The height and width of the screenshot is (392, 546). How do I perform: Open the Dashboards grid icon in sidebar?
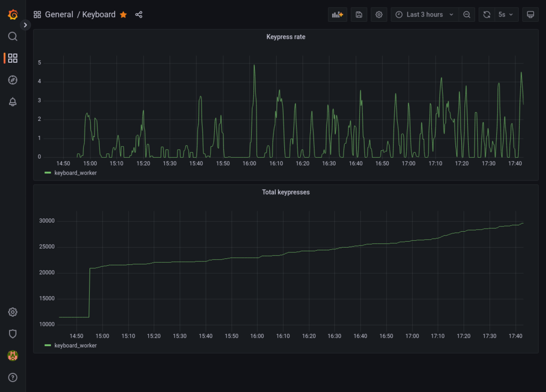point(13,58)
